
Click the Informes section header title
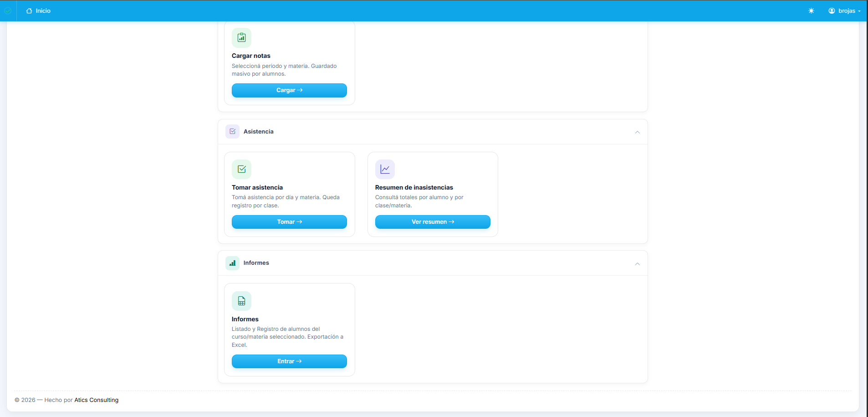tap(256, 263)
